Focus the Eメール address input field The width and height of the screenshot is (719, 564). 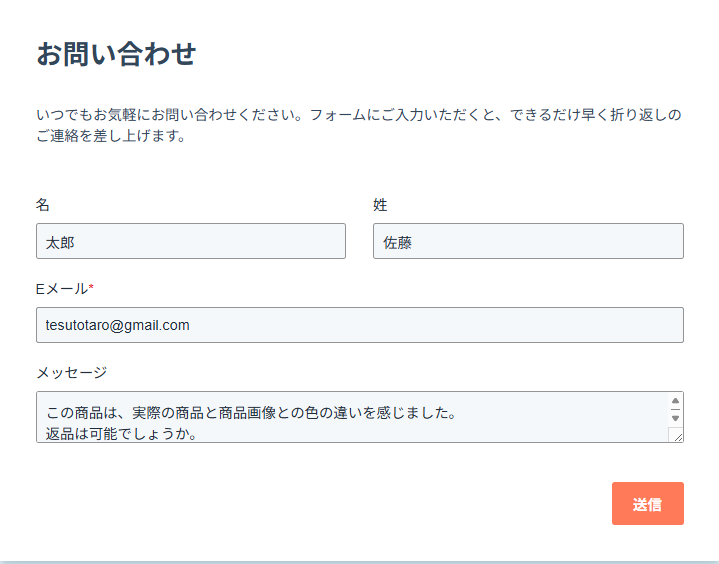360,325
